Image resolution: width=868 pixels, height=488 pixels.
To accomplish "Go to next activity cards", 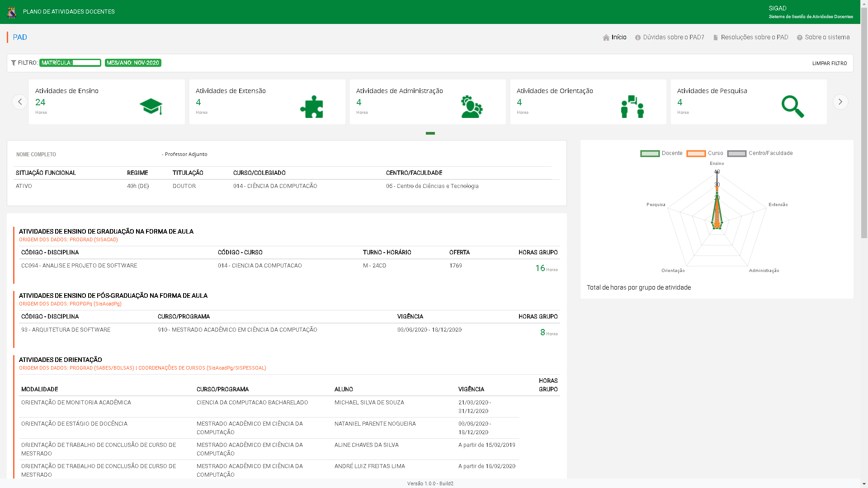I will tap(840, 102).
